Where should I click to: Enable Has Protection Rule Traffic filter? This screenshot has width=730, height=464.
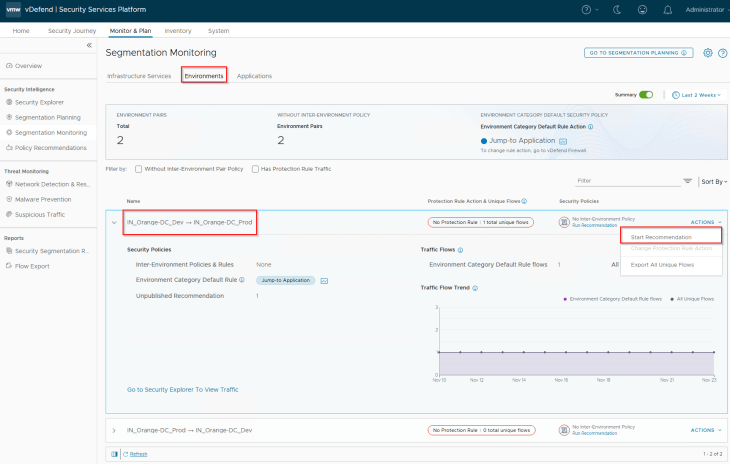[x=255, y=168]
